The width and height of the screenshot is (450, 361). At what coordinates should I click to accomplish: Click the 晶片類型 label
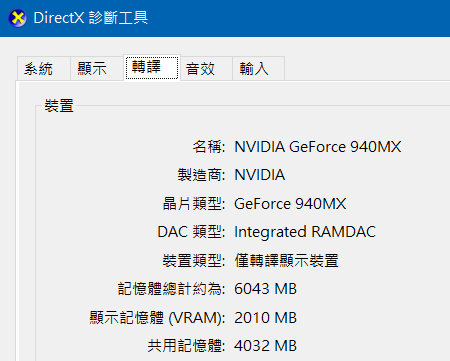tap(194, 204)
